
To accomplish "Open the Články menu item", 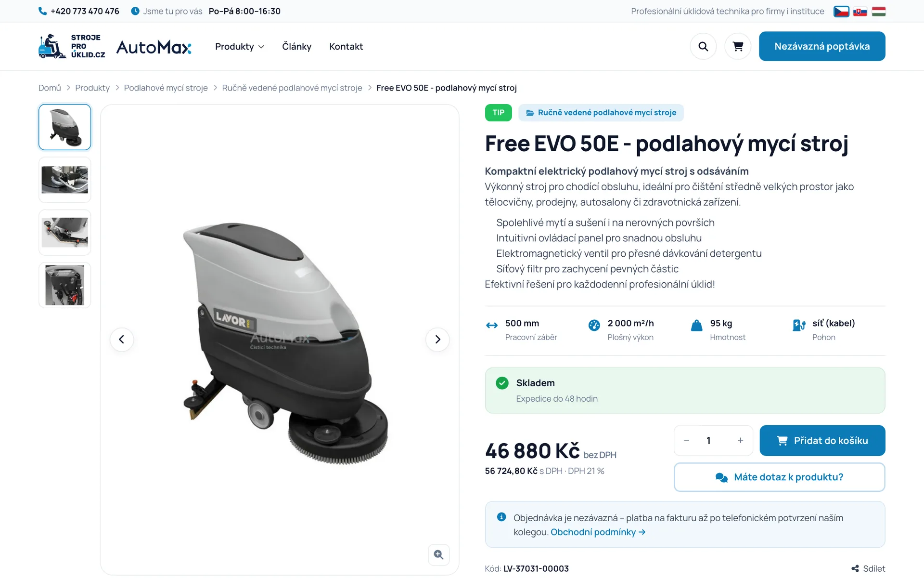I will [296, 47].
